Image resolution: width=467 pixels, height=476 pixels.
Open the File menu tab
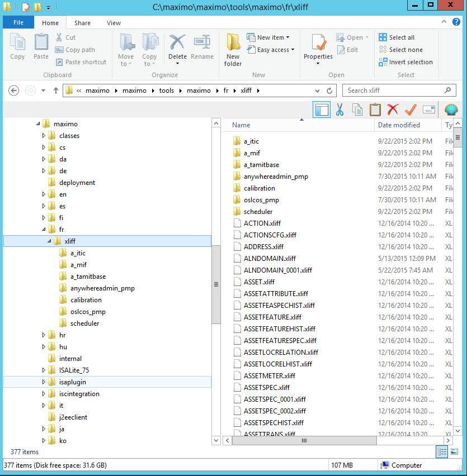tap(18, 22)
